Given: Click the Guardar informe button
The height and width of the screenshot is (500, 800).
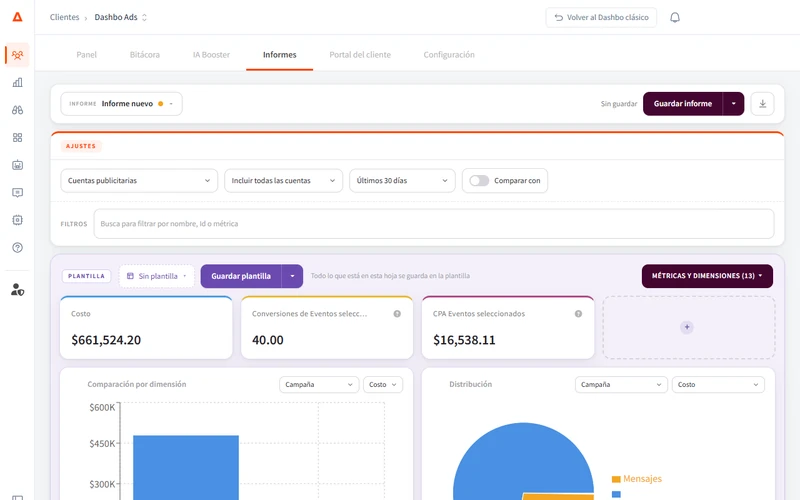Looking at the screenshot, I should click(x=683, y=104).
